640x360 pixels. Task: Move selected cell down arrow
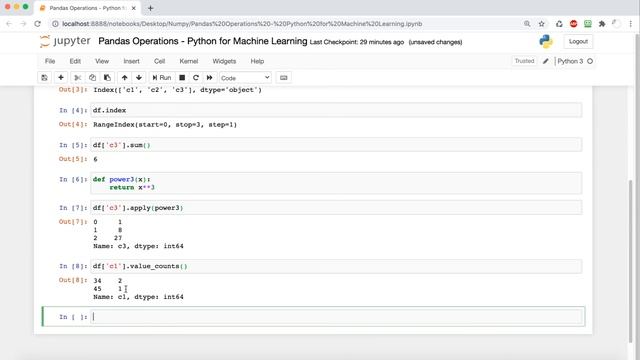coord(139,78)
